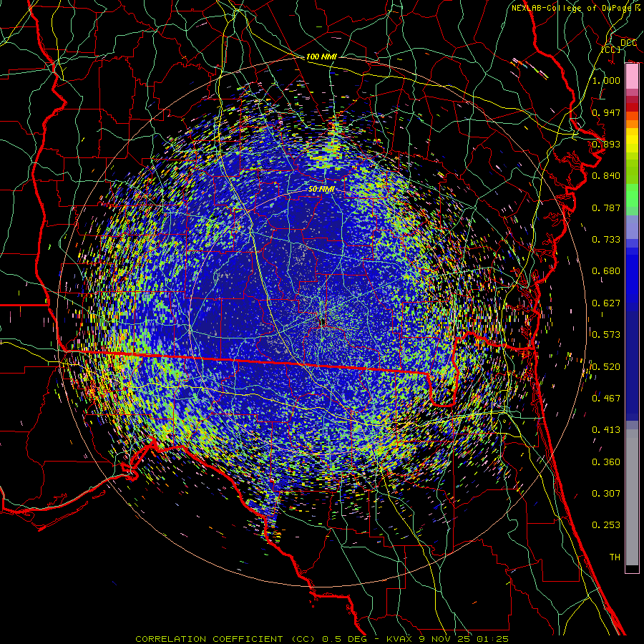Select the 0.680 legend value
Image resolution: width=644 pixels, height=644 pixels.
pyautogui.click(x=606, y=271)
